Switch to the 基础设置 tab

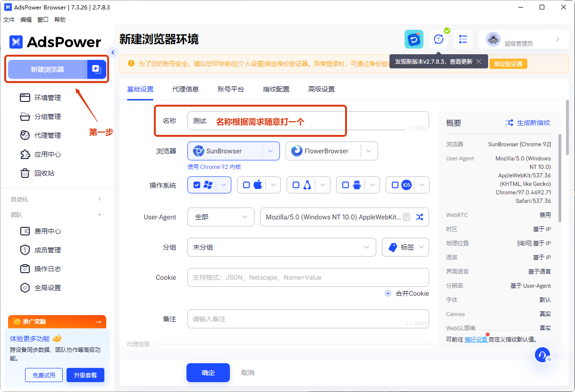pyautogui.click(x=140, y=89)
